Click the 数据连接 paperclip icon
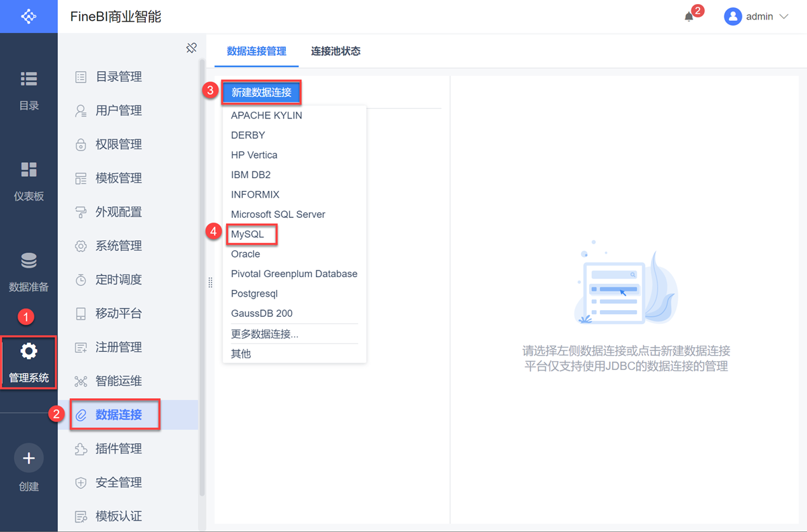 coord(81,415)
